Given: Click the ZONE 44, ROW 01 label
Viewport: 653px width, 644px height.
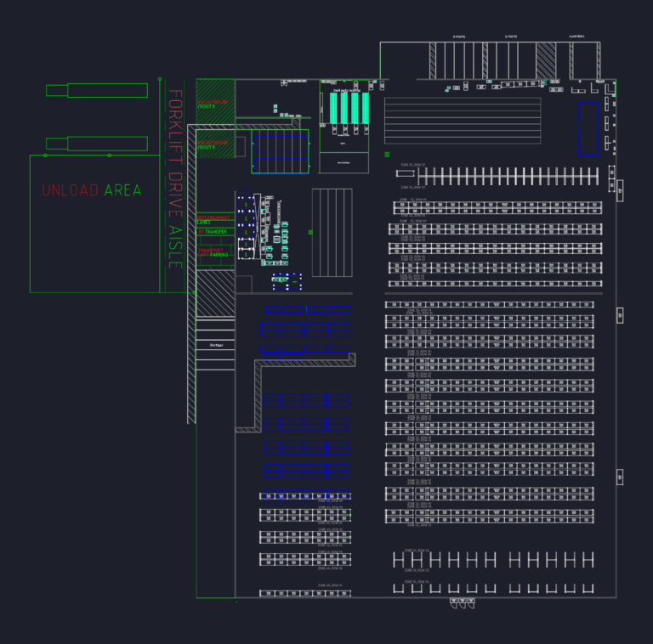Looking at the screenshot, I should coord(330,585).
